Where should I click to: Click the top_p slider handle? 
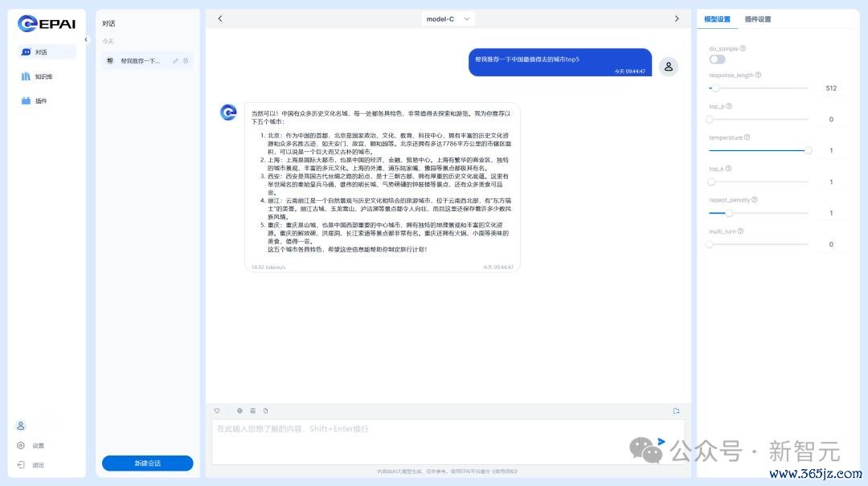[x=710, y=120]
